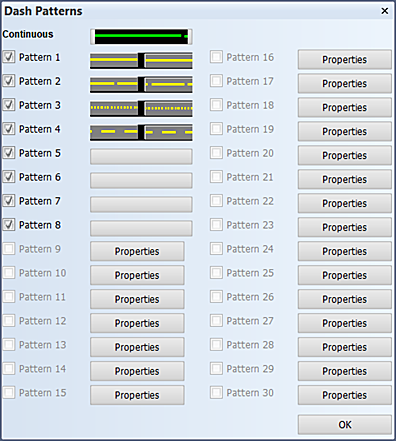
Task: Open Properties for Pattern 23
Action: (x=345, y=227)
